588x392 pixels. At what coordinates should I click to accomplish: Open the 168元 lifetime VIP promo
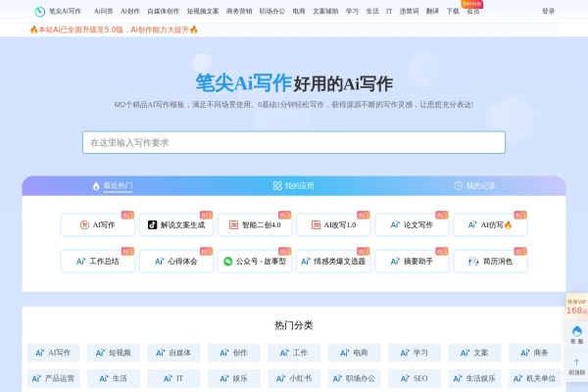point(577,307)
